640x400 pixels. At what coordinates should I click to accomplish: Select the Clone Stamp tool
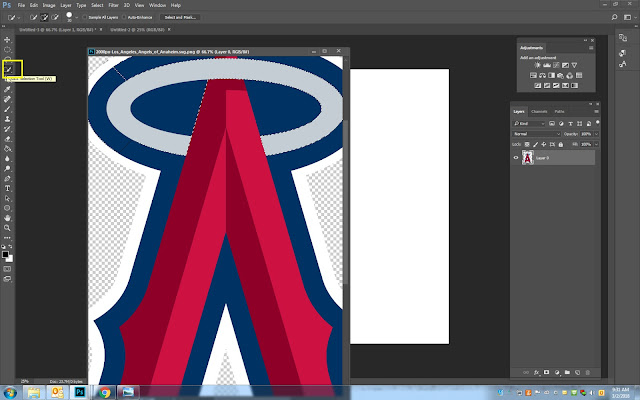[x=7, y=119]
